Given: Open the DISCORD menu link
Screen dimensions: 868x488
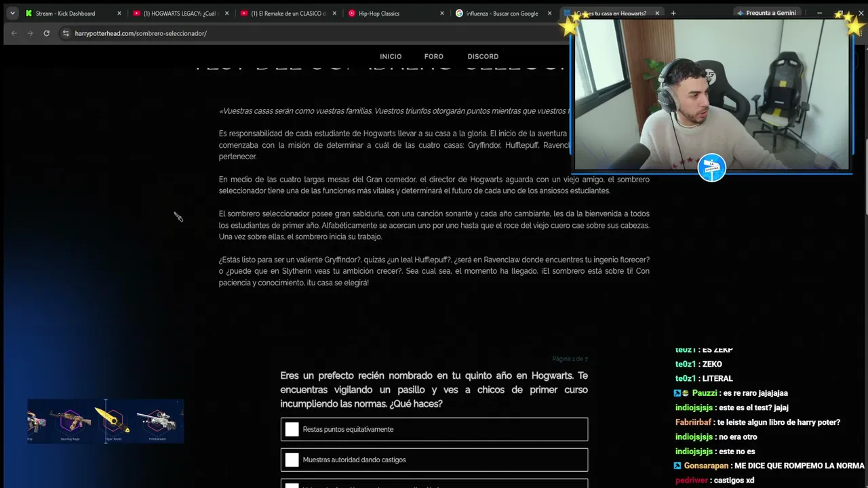Looking at the screenshot, I should [483, 56].
